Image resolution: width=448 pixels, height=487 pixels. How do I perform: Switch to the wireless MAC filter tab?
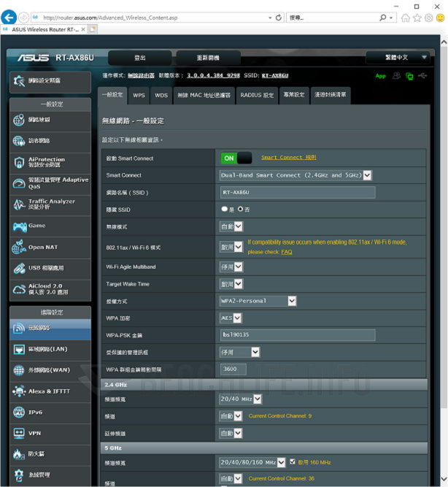point(204,96)
